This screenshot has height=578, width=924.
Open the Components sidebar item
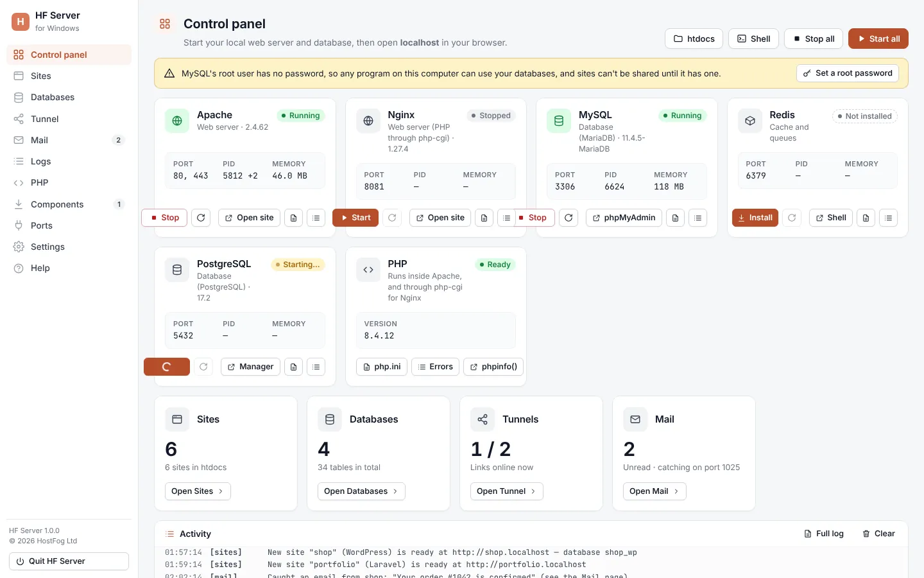click(x=69, y=204)
